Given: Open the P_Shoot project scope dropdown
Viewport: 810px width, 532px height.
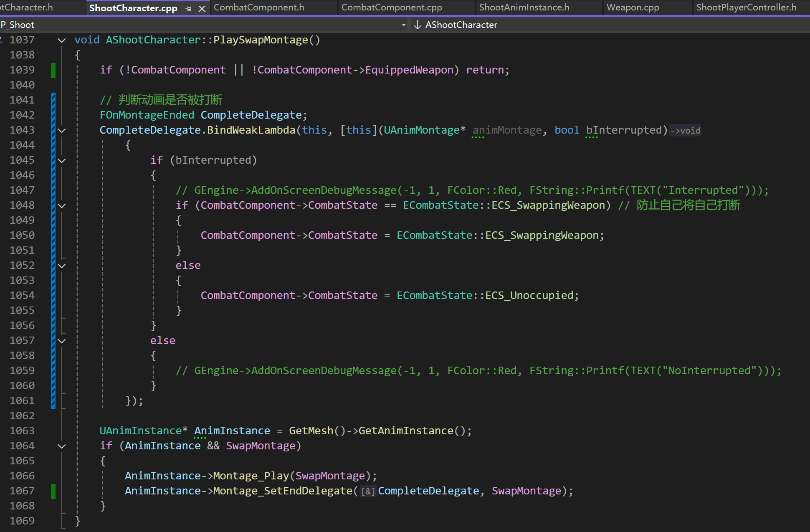Looking at the screenshot, I should coord(403,25).
